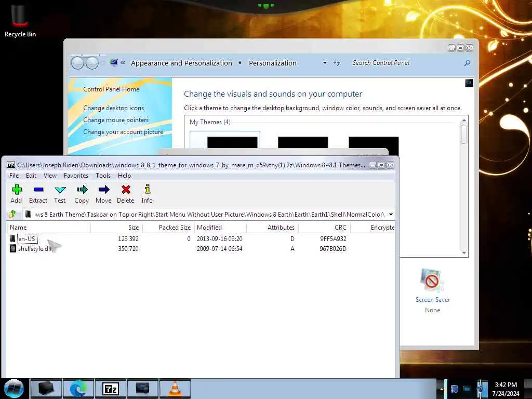Open the View menu

point(50,176)
